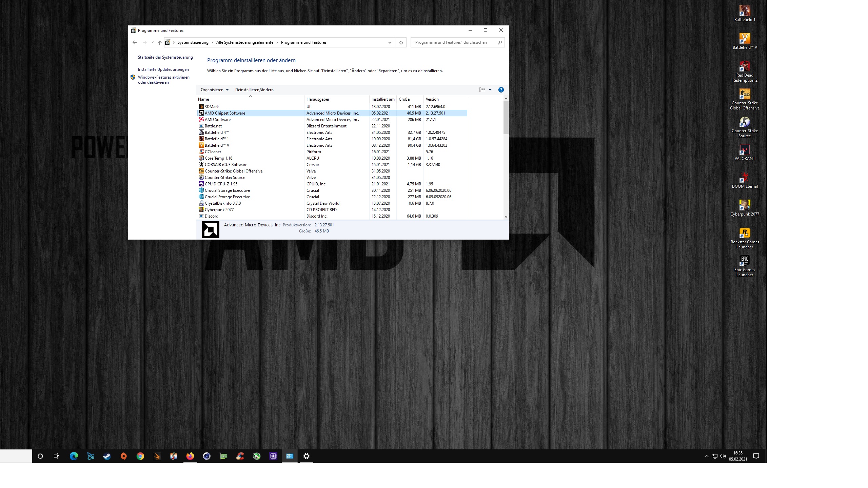Viewport: 868px width, 488px height.
Task: Open Windows Settings gear in taskbar
Action: point(307,456)
